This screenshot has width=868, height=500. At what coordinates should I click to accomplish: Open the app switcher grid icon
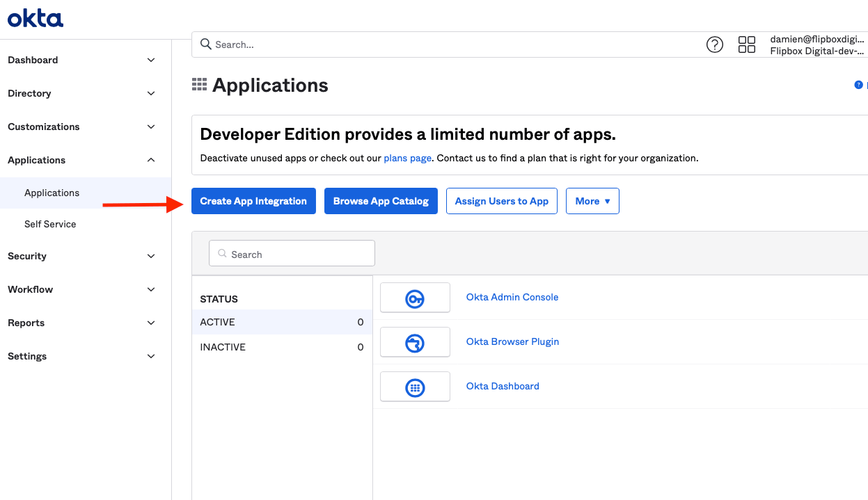click(x=746, y=44)
